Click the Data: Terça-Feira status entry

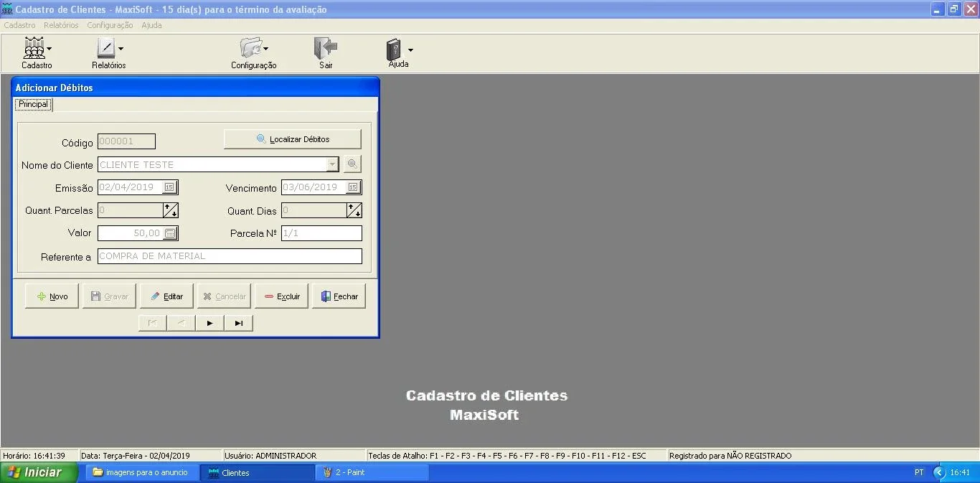[x=136, y=456]
